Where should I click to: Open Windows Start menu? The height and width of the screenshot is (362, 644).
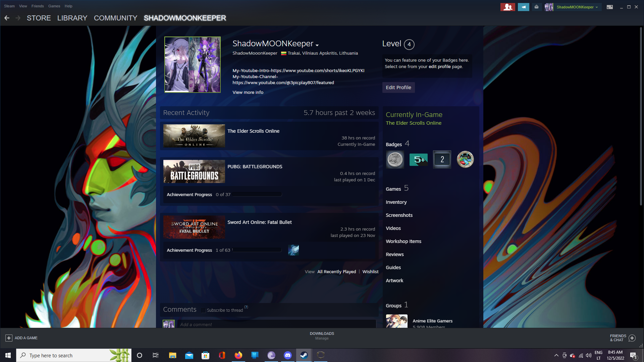(x=8, y=355)
